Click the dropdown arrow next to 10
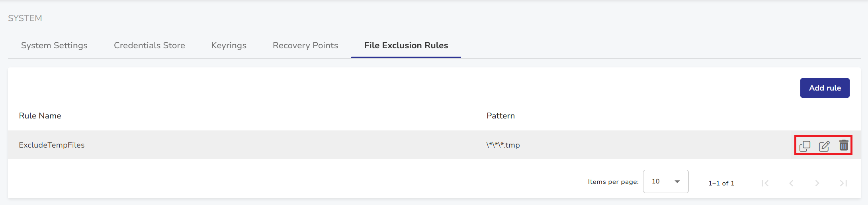Viewport: 868px width, 205px height. tap(677, 181)
